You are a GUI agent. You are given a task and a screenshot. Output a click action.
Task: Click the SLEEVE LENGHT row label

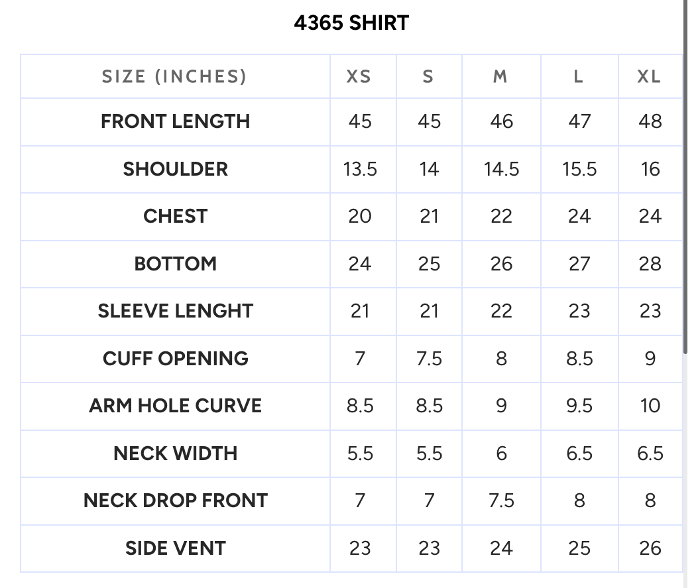pyautogui.click(x=176, y=311)
